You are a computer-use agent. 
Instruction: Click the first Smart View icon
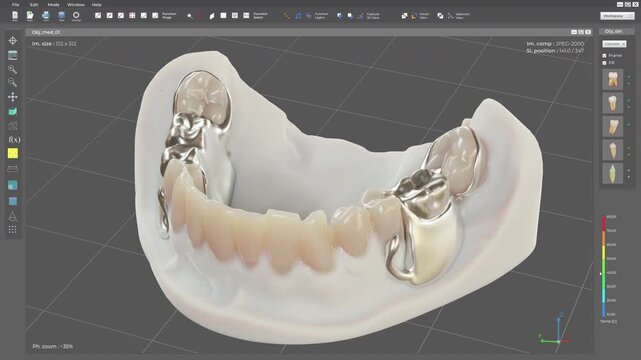point(404,16)
